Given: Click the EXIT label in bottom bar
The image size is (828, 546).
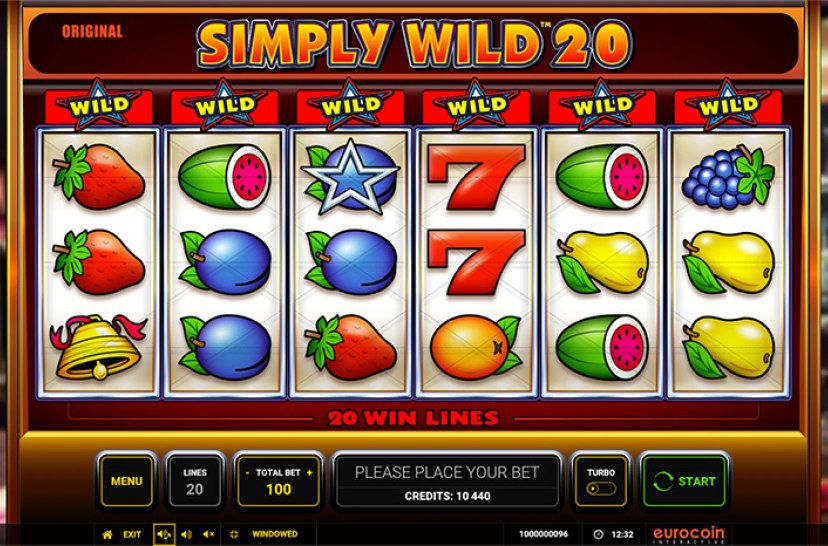Looking at the screenshot, I should tap(132, 534).
